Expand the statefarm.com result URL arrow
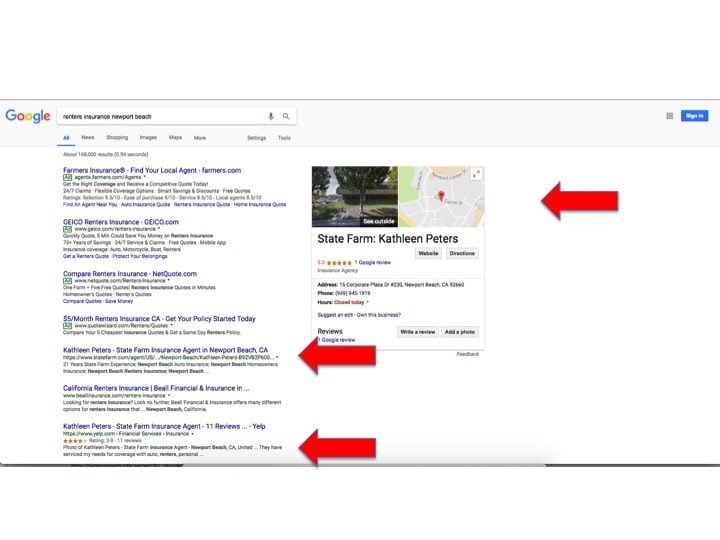720x540 pixels. 277,357
